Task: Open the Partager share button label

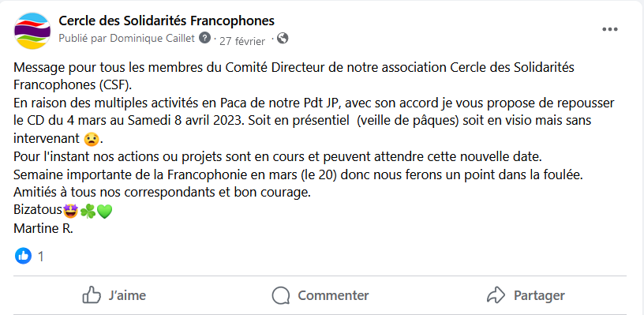Action: pyautogui.click(x=539, y=295)
